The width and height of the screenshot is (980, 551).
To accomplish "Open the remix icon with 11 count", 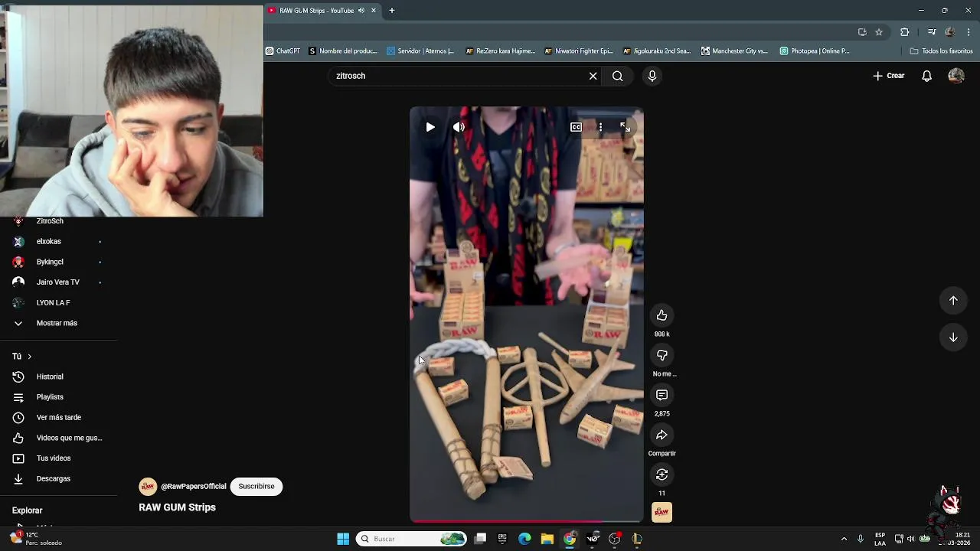I will tap(661, 474).
